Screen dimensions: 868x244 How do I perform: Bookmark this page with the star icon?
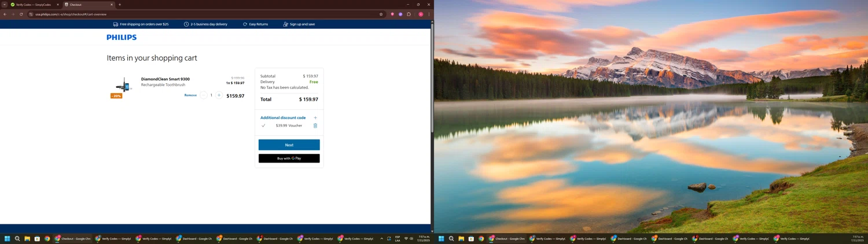[x=381, y=14]
